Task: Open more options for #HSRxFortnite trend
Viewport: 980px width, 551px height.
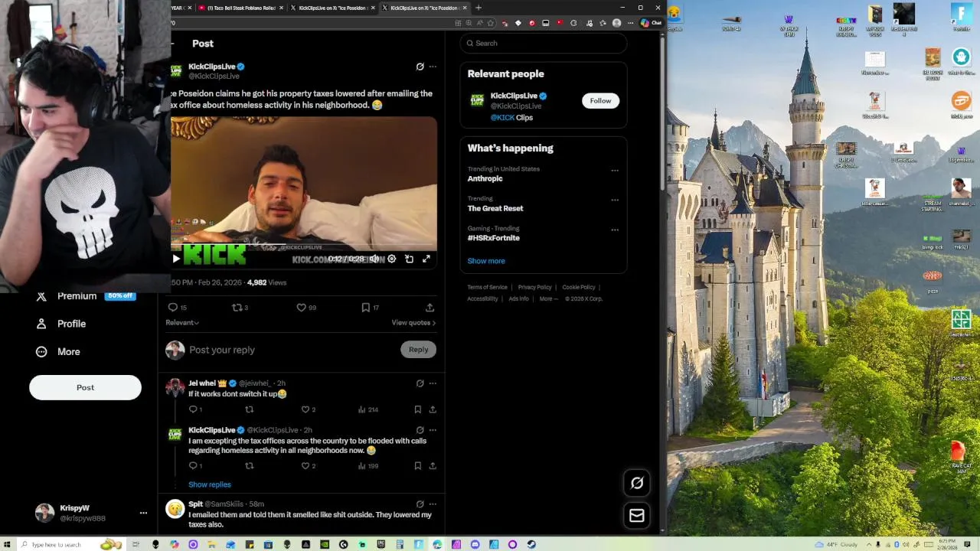Action: tap(615, 230)
